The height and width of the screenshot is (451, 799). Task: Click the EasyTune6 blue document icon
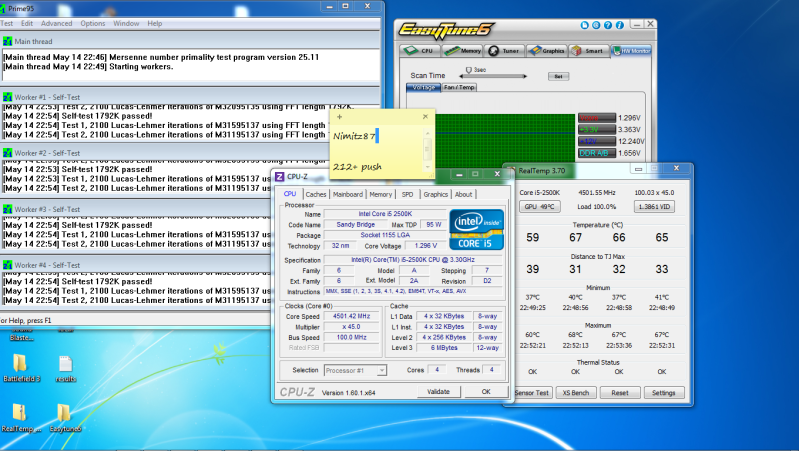tap(584, 25)
